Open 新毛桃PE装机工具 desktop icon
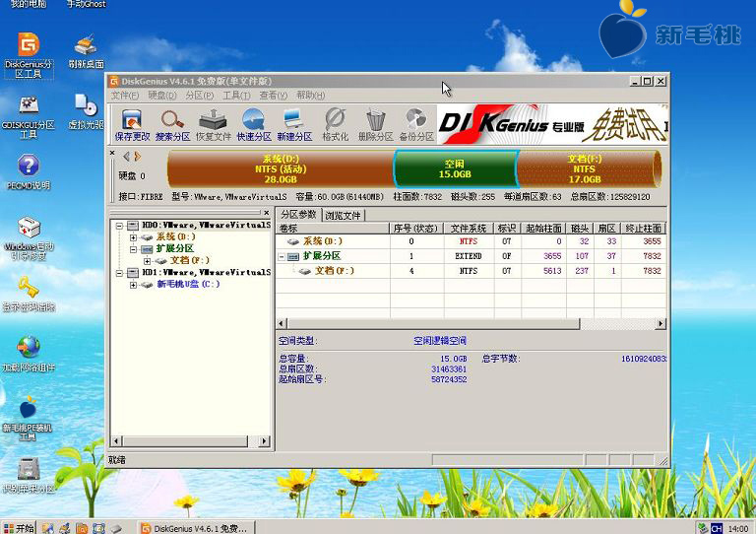Image resolution: width=756 pixels, height=534 pixels. (28, 419)
